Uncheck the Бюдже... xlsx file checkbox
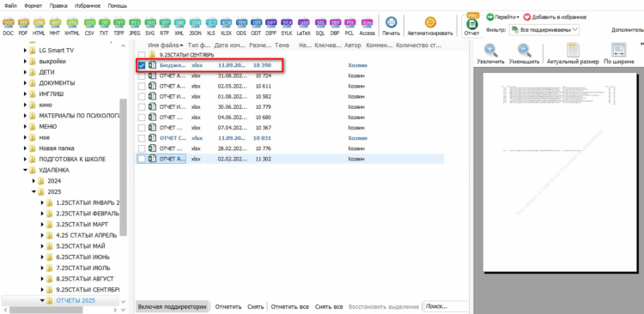Image resolution: width=644 pixels, height=314 pixels. coord(142,65)
